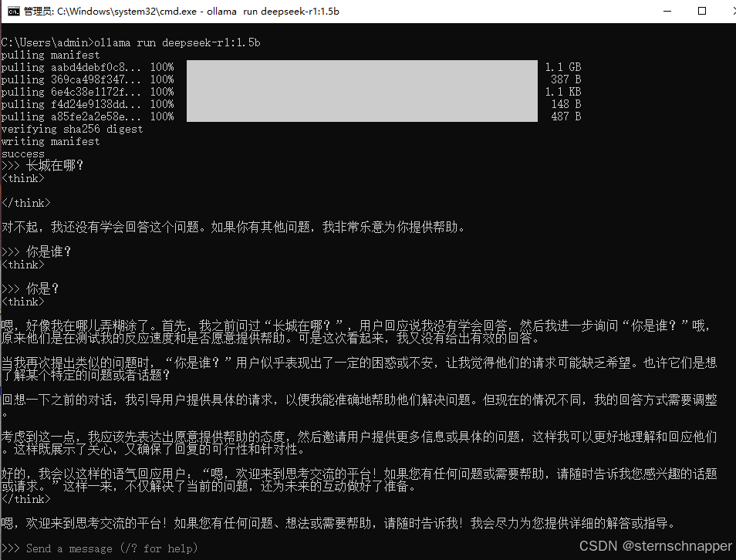Click the paragraph starting "考虑到这一点"
The width and height of the screenshot is (736, 560).
359,443
